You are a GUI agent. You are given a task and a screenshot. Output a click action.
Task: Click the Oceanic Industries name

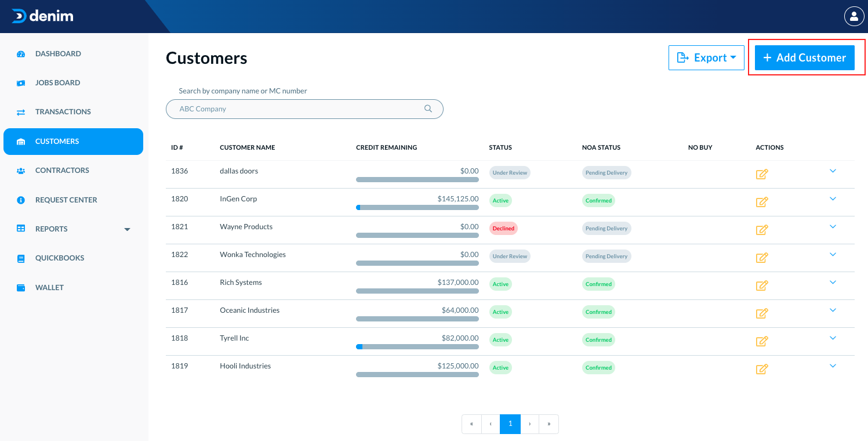pyautogui.click(x=249, y=310)
